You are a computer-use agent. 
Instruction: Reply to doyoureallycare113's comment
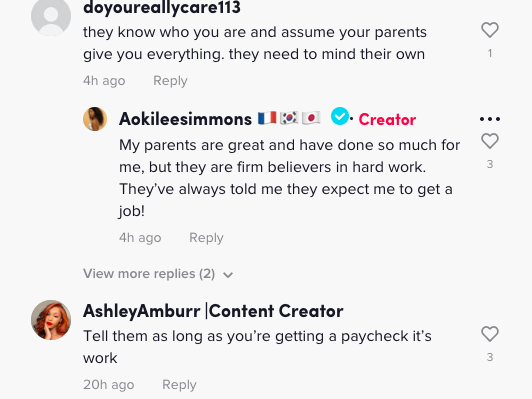(x=170, y=81)
